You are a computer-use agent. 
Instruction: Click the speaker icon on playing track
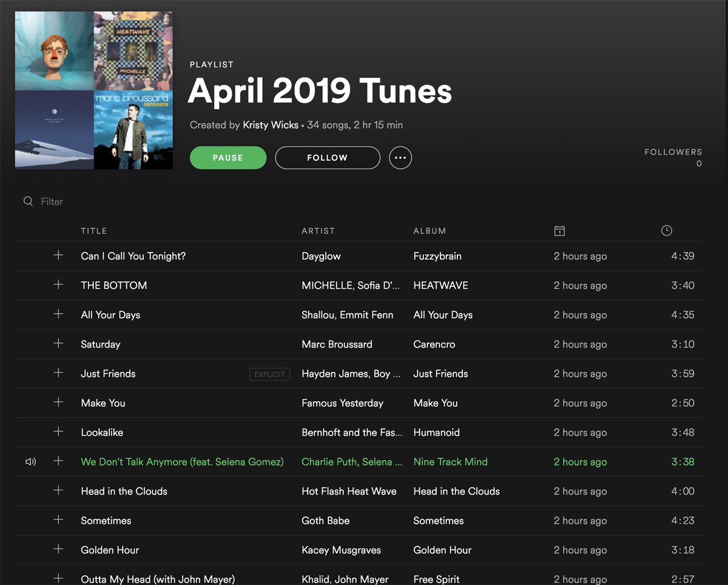tap(30, 462)
